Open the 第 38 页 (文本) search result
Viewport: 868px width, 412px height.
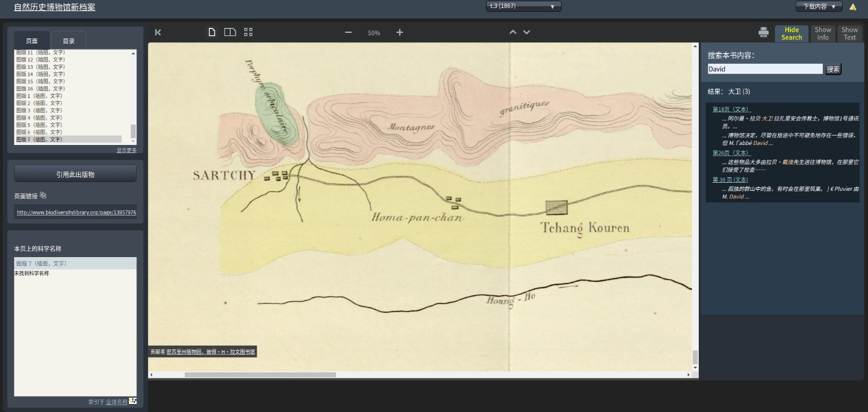pos(730,180)
